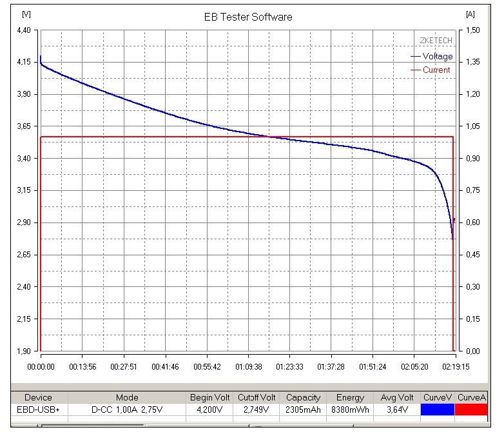Click the EB Tester Software chart title
504x434 pixels.
coord(248,17)
